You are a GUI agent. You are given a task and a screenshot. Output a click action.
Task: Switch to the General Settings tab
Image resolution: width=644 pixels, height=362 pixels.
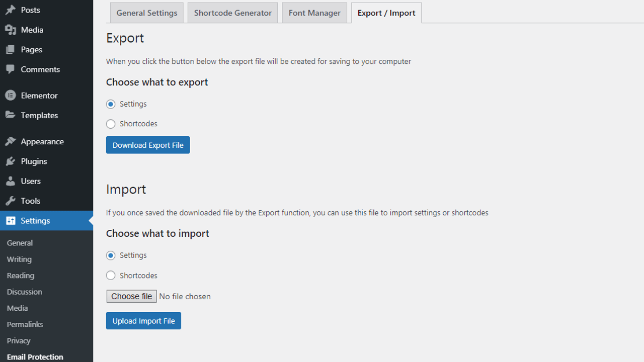(146, 13)
